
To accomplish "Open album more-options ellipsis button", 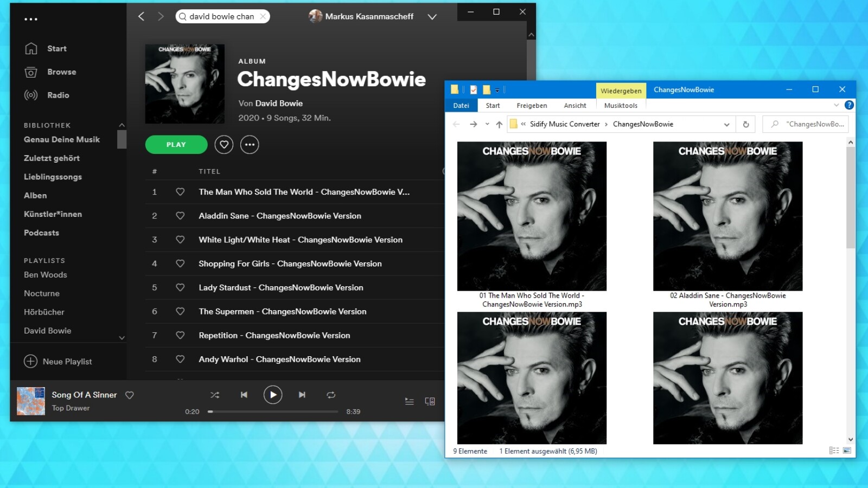I will point(250,145).
